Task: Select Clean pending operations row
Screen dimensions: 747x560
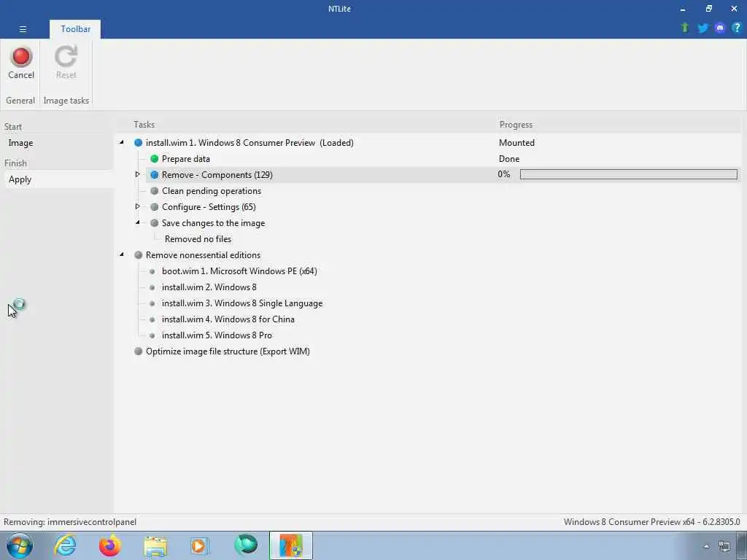Action: coord(211,191)
